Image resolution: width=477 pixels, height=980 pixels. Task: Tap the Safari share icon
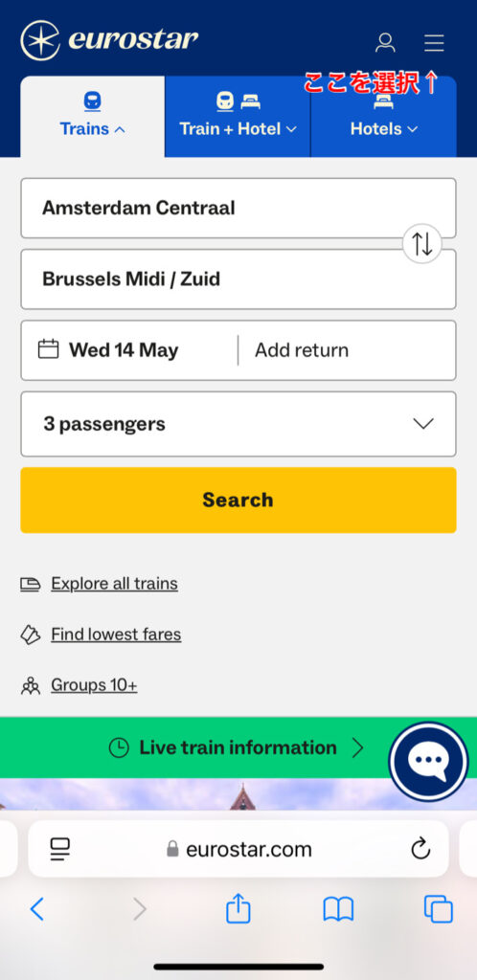238,909
